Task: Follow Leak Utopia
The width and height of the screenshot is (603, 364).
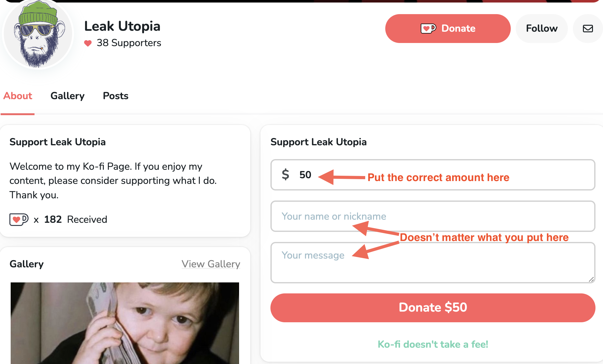Action: tap(542, 29)
